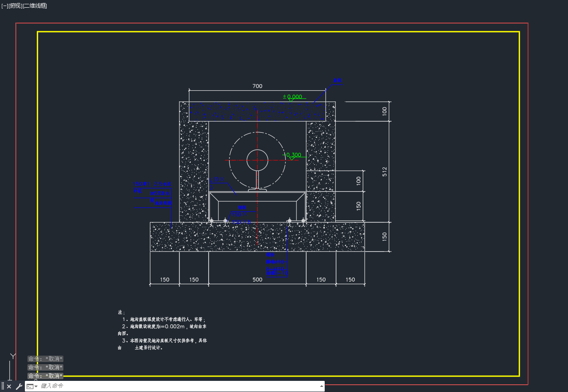Open the 二维线框 visual style menu

35,6
